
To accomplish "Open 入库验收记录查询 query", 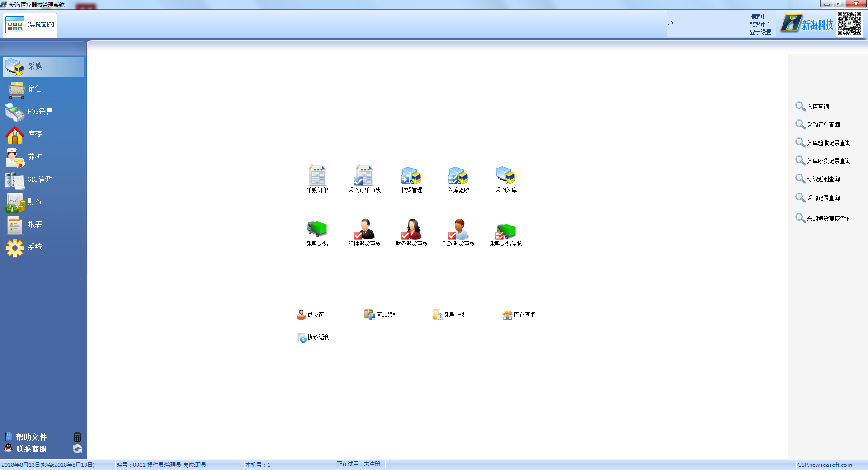I will pyautogui.click(x=823, y=143).
